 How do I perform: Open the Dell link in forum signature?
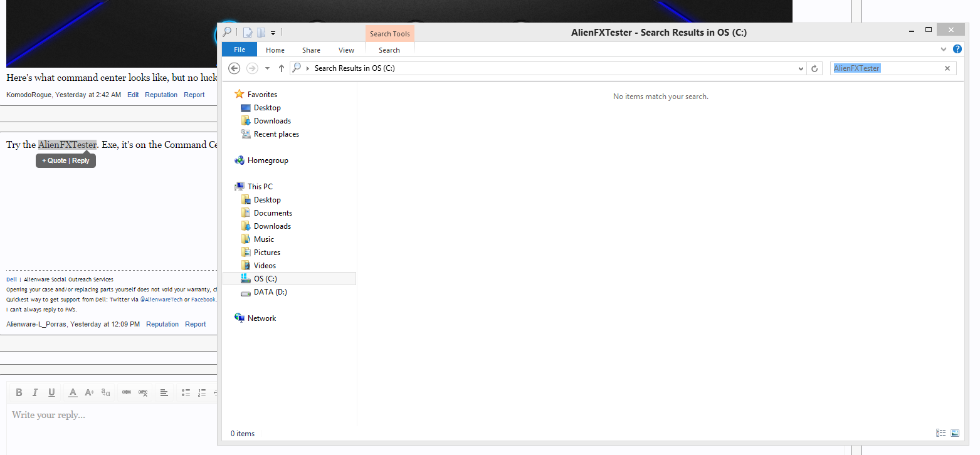click(11, 280)
